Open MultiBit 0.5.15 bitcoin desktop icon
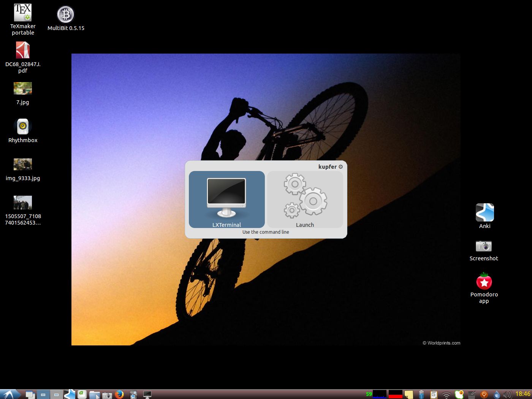 66,18
